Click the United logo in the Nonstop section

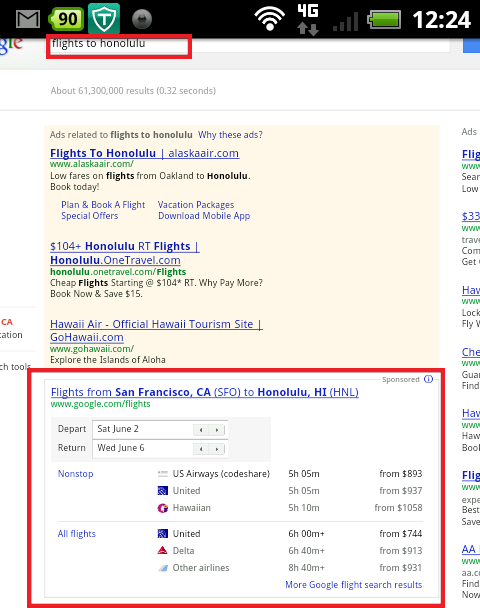[x=163, y=491]
